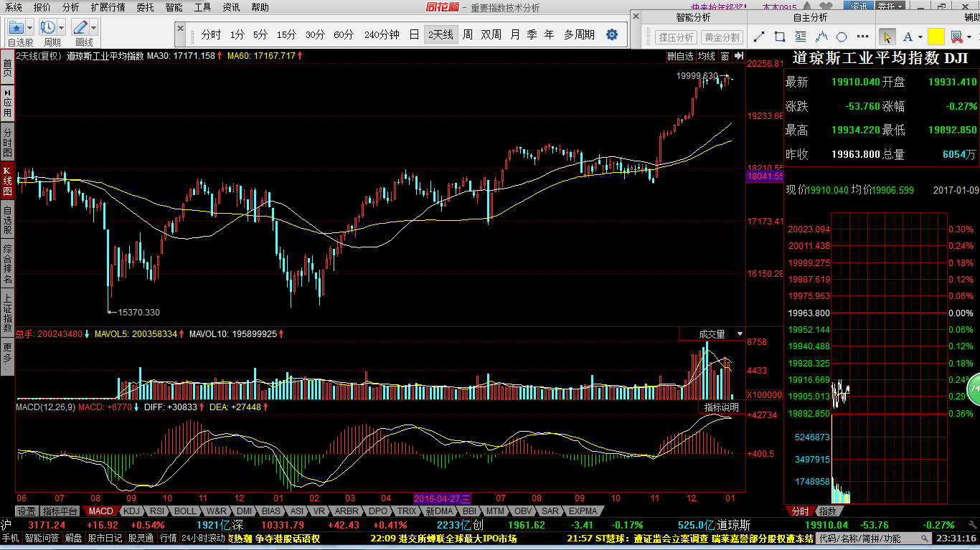The width and height of the screenshot is (980, 550).
Task: Collapse side panel with arrow icon
Action: (739, 56)
